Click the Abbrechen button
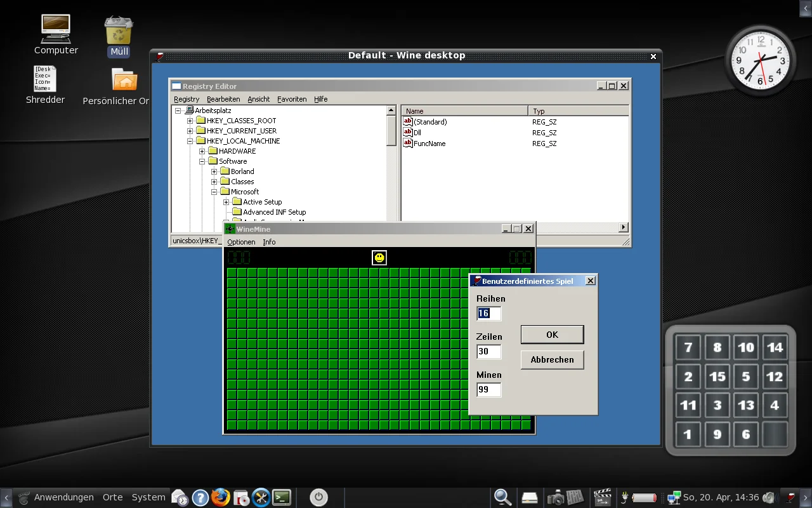 pyautogui.click(x=552, y=359)
